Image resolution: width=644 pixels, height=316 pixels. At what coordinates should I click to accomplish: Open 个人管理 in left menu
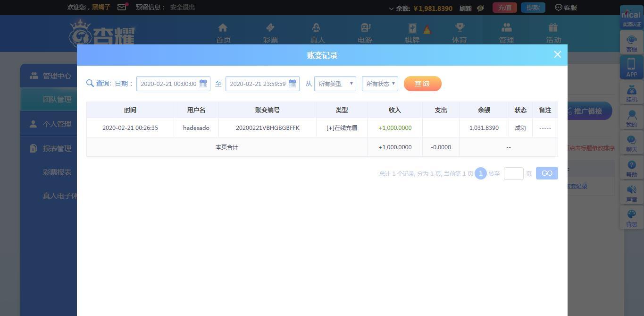click(x=57, y=124)
